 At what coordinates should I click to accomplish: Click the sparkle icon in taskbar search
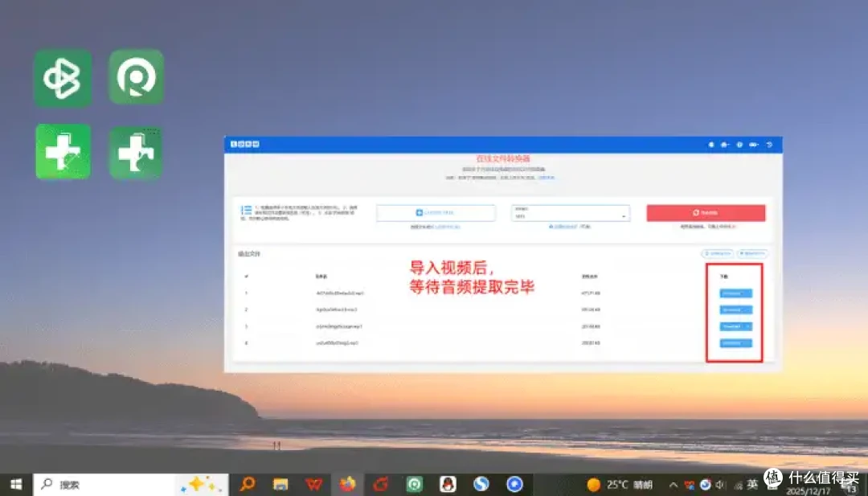coord(201,485)
